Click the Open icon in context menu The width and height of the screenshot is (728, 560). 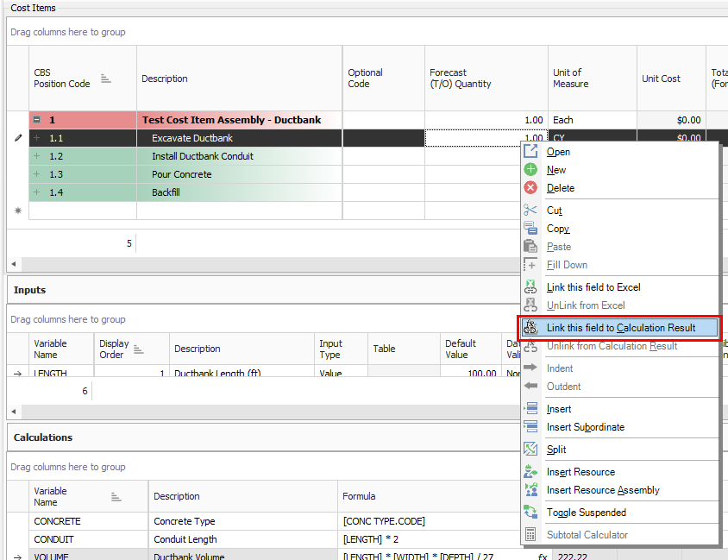coord(530,152)
